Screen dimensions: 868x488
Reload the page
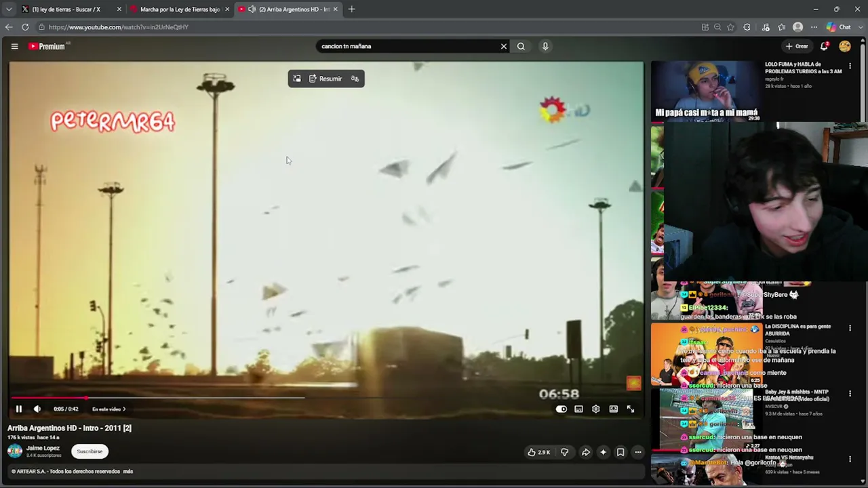25,27
